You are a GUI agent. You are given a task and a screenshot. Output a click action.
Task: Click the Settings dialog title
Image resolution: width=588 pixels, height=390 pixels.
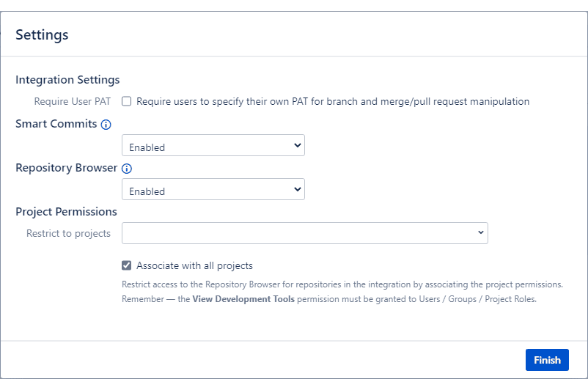pos(42,35)
